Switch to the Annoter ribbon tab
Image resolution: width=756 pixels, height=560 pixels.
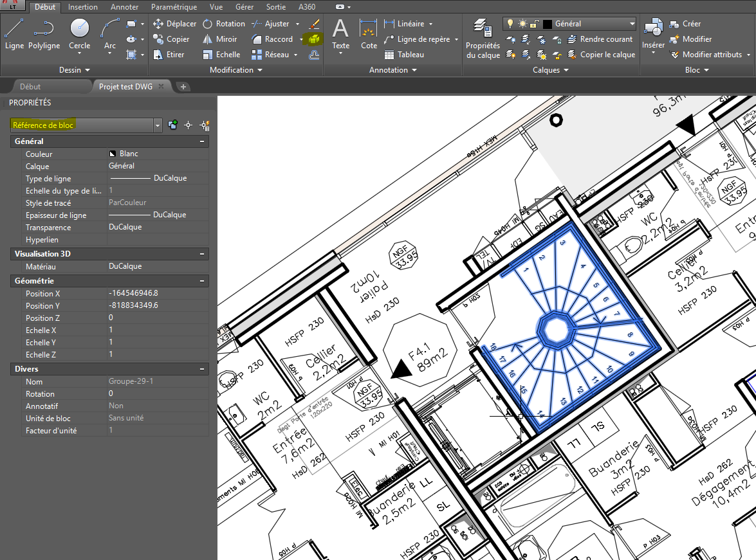[x=124, y=7]
